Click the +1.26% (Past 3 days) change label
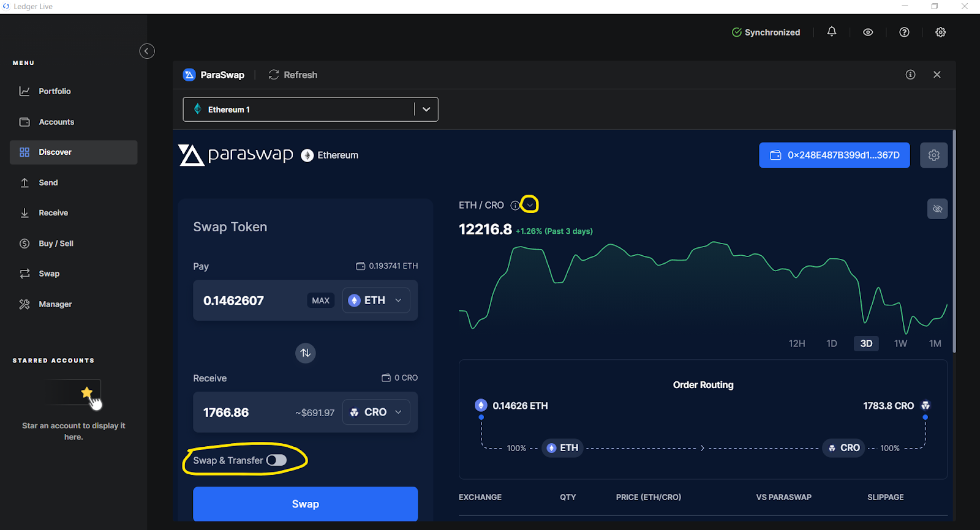980x530 pixels. pos(554,231)
